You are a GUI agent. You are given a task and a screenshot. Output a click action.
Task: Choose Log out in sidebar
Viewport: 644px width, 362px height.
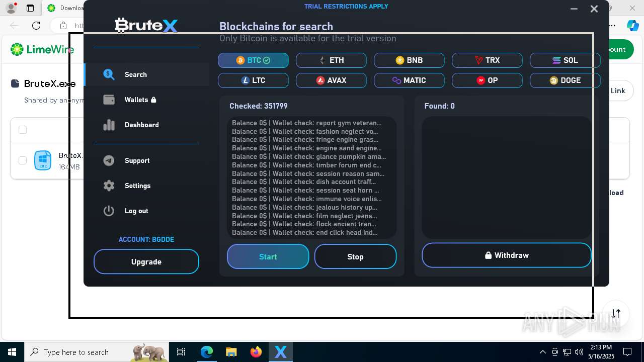[x=146, y=211]
